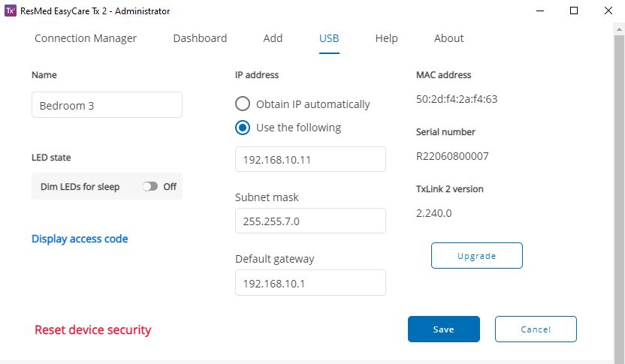Click the TxLink 2 version 2.240.0
The image size is (625, 364).
(x=433, y=213)
